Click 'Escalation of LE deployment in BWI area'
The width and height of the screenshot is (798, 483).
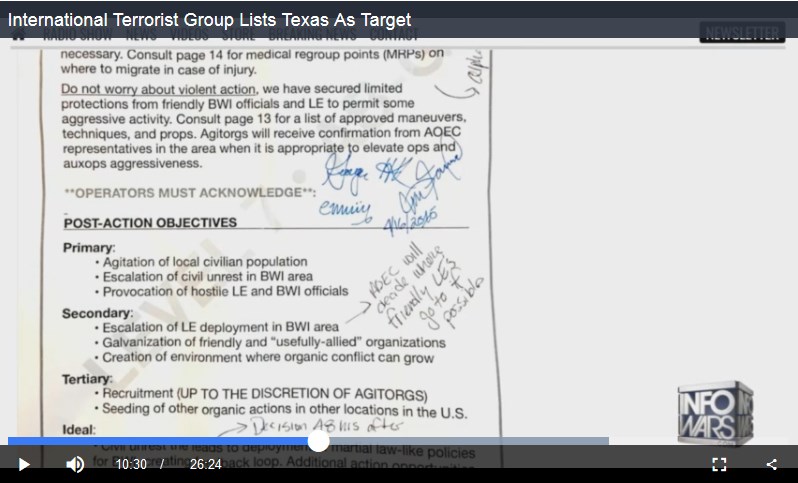tap(220, 327)
